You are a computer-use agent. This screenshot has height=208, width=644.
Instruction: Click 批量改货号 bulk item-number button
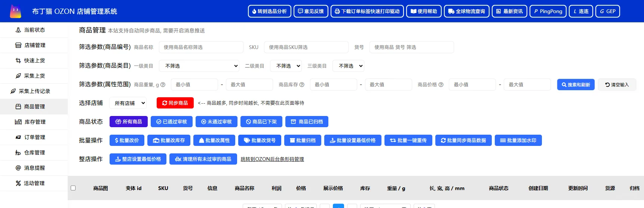coord(260,140)
